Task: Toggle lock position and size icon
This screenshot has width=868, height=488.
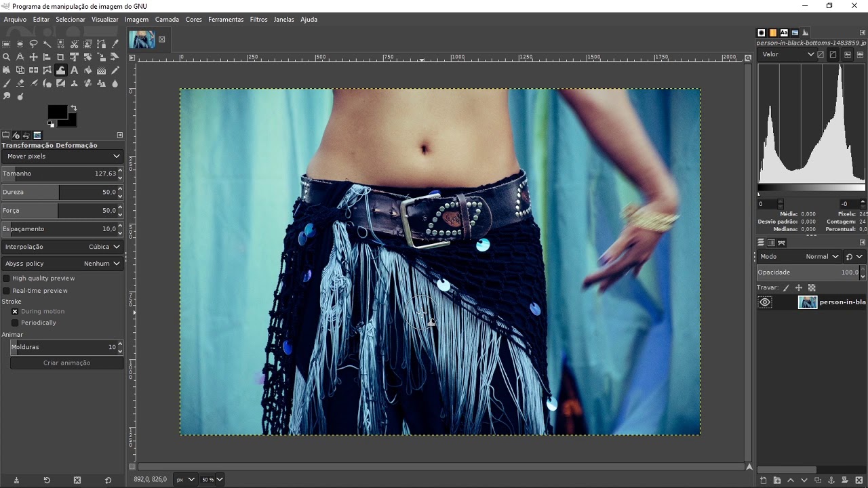Action: [799, 288]
